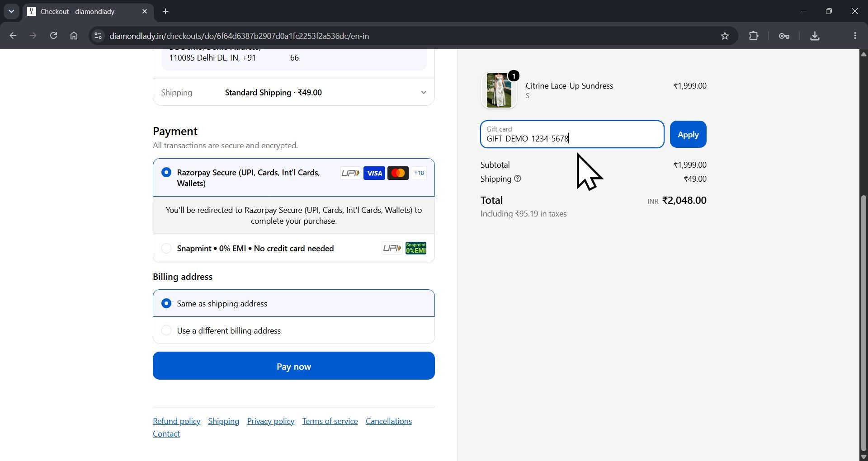
Task: Click the scrollbar down arrow
Action: pos(863,456)
